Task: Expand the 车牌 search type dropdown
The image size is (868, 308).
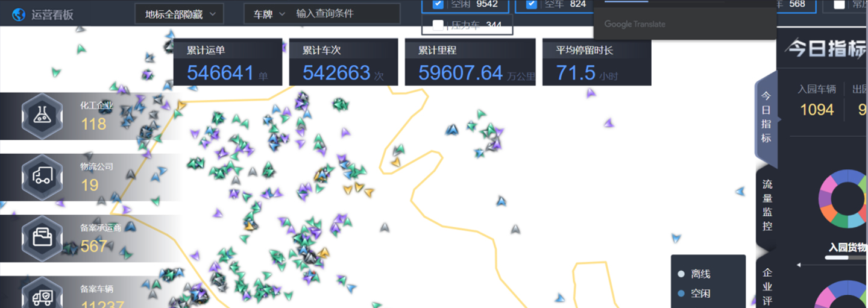Action: pos(269,14)
